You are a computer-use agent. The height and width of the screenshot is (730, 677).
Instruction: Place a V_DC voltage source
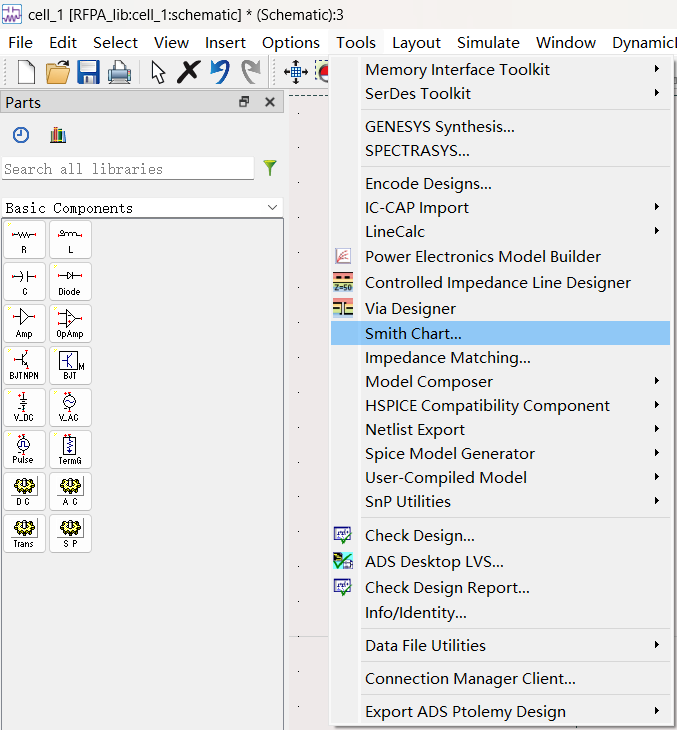[24, 407]
